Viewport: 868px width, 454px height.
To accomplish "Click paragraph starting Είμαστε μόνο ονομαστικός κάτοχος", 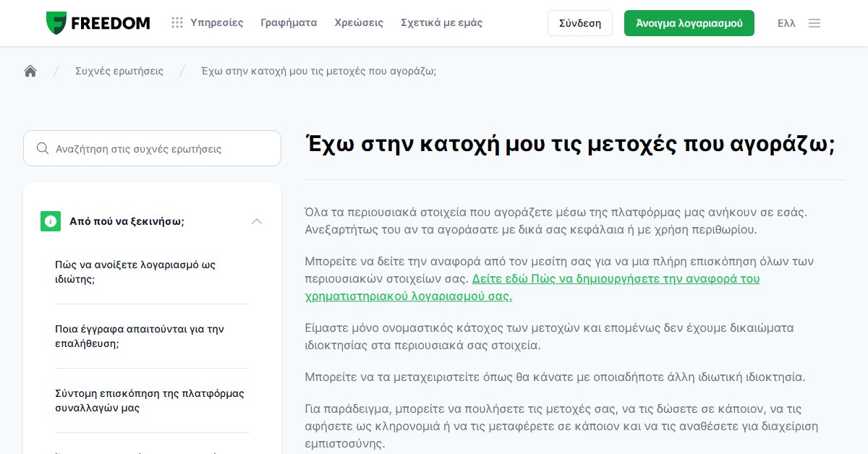I will [550, 336].
